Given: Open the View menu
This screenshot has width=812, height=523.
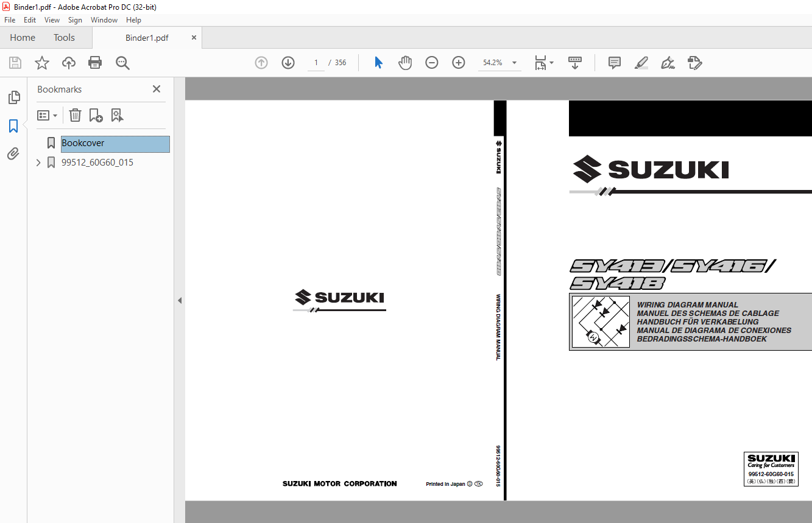Looking at the screenshot, I should tap(52, 20).
